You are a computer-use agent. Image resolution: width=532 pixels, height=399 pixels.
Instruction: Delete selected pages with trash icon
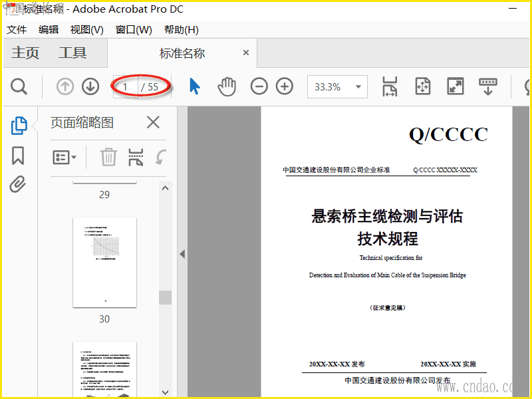click(x=108, y=157)
